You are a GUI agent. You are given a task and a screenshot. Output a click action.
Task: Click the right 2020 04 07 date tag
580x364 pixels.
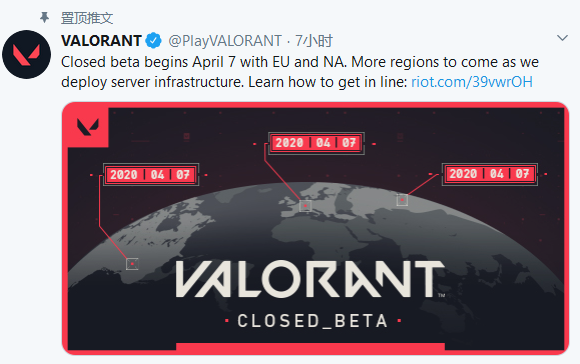[490, 174]
